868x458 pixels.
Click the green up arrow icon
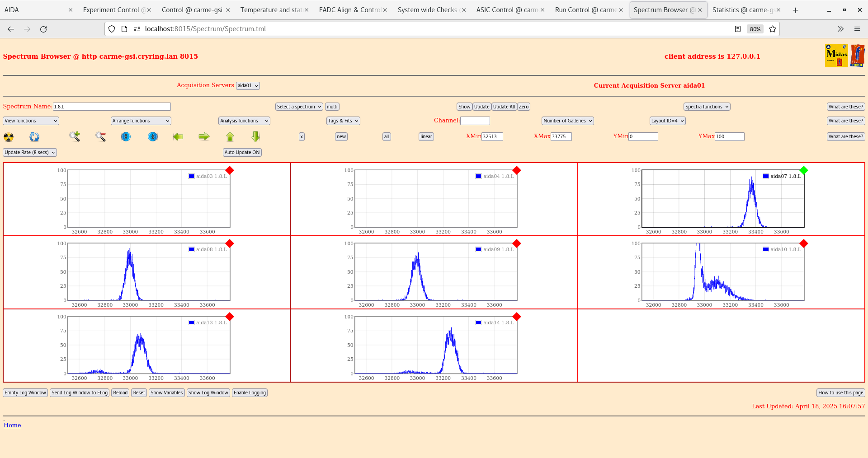click(230, 136)
